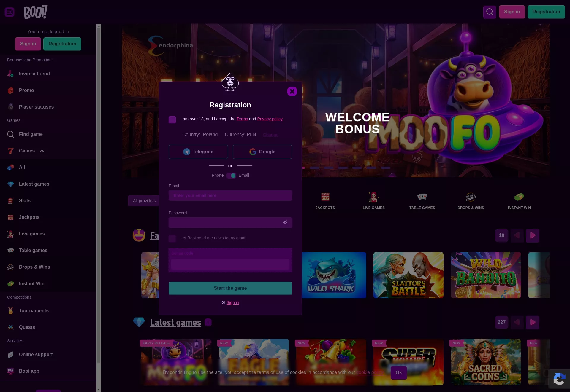The image size is (570, 392).
Task: Check the over 18 terms checkbox
Action: [172, 119]
